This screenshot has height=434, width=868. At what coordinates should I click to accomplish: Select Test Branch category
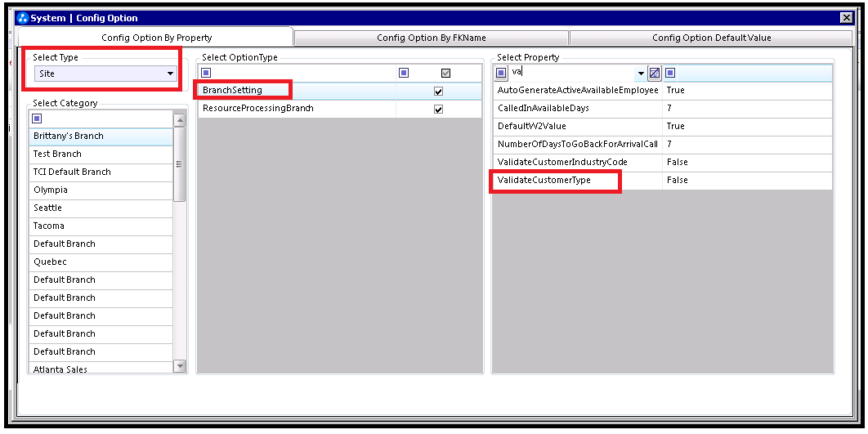click(x=101, y=154)
